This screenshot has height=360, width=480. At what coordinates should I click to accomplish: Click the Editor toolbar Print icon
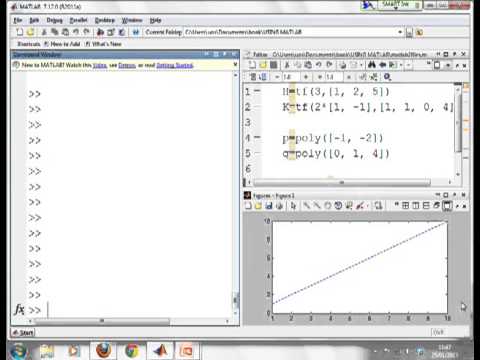[x=342, y=65]
